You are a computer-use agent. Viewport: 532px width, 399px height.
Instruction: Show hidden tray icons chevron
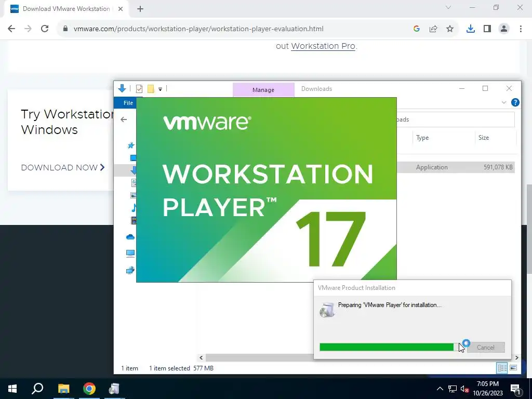[x=440, y=389]
